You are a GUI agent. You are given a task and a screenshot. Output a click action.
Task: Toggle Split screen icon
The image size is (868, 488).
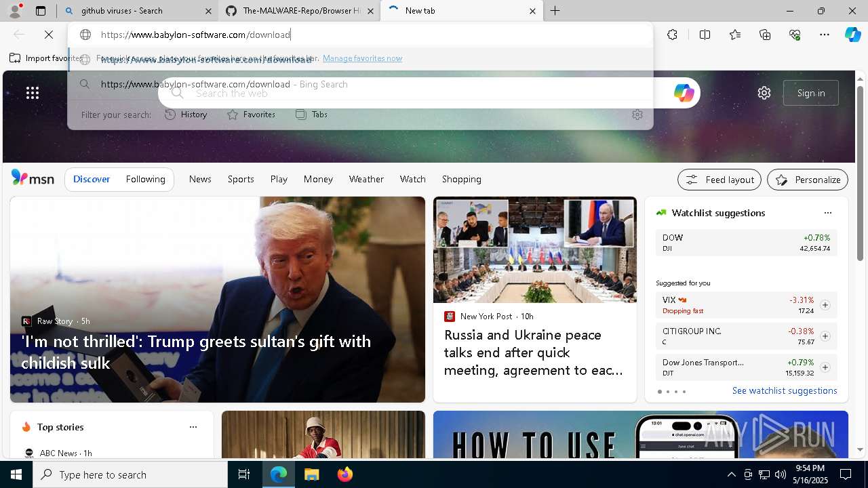point(705,35)
